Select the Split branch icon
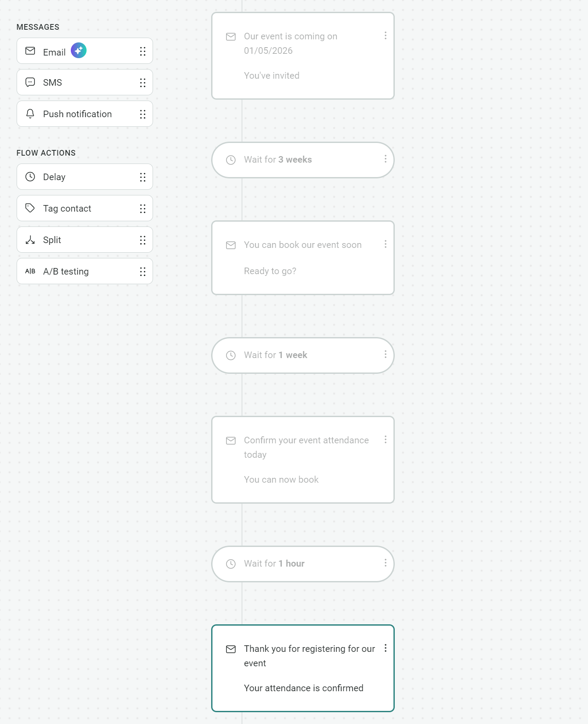This screenshot has height=724, width=588. 30,240
